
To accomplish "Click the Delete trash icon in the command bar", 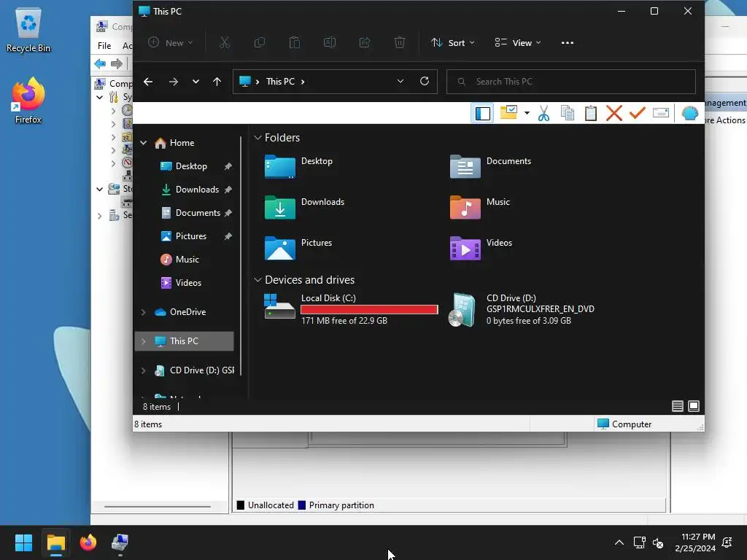I will click(400, 43).
